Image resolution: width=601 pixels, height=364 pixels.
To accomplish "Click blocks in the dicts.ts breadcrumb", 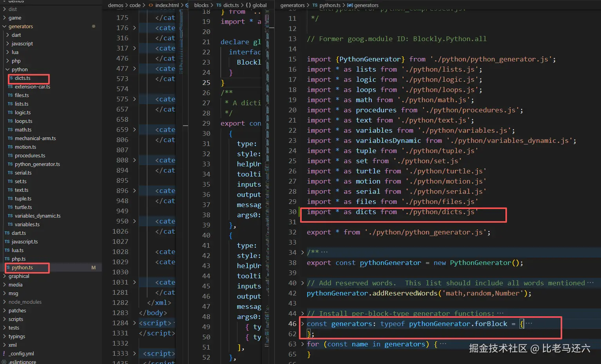I will pyautogui.click(x=201, y=5).
